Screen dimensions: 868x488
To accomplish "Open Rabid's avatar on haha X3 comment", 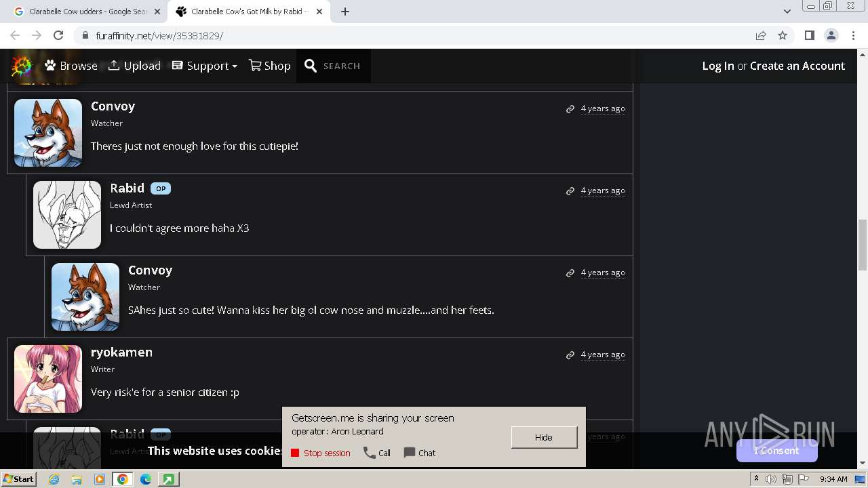I will [67, 215].
